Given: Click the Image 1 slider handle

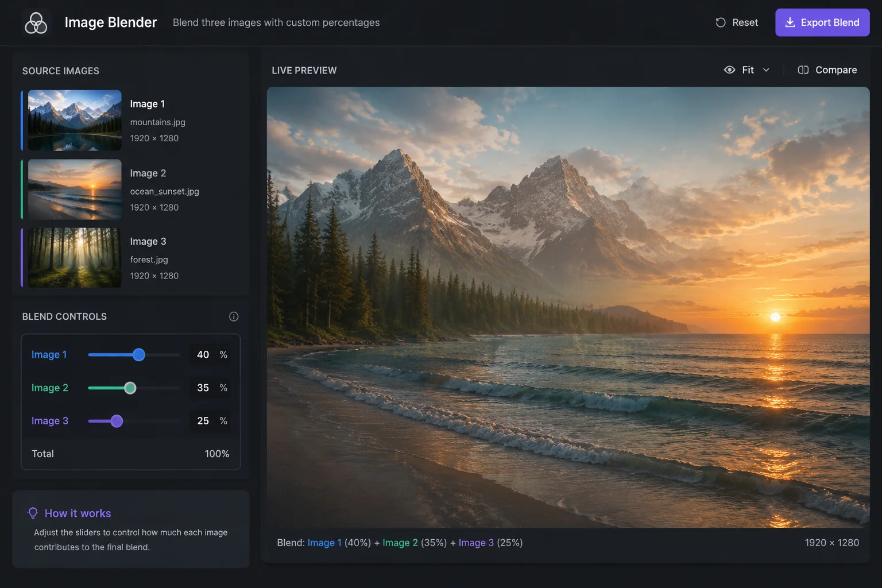Looking at the screenshot, I should pyautogui.click(x=139, y=355).
